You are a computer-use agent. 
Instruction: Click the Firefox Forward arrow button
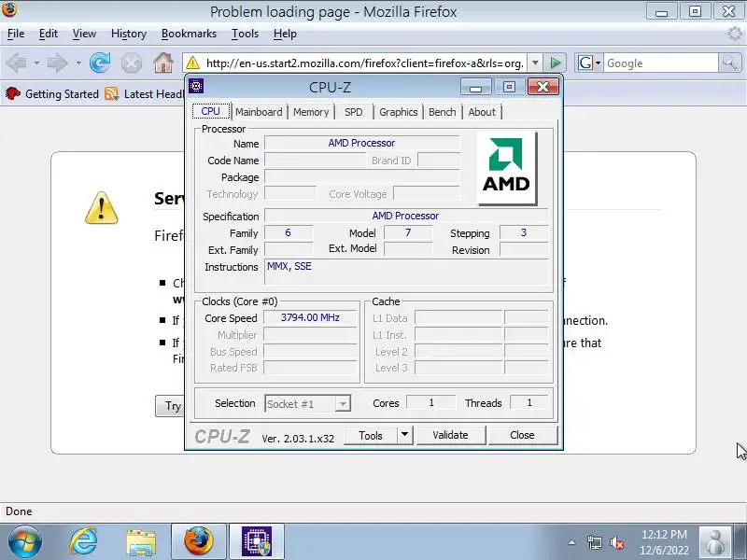(58, 63)
